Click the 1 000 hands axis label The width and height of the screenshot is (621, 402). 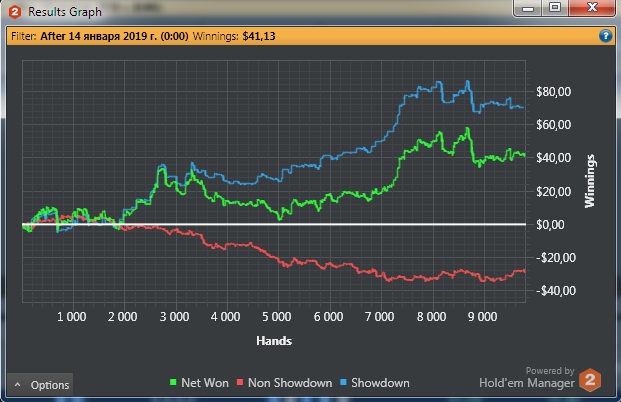click(72, 317)
